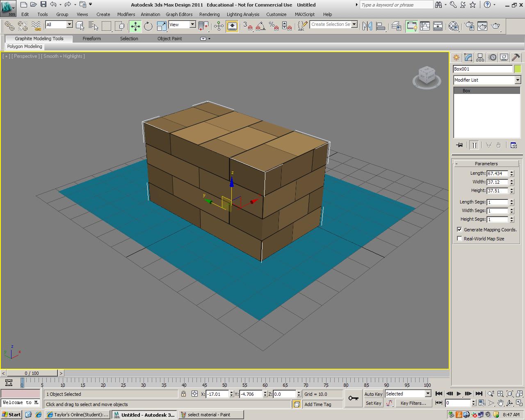
Task: Switch to the Freeform ribbon tab
Action: 91,39
